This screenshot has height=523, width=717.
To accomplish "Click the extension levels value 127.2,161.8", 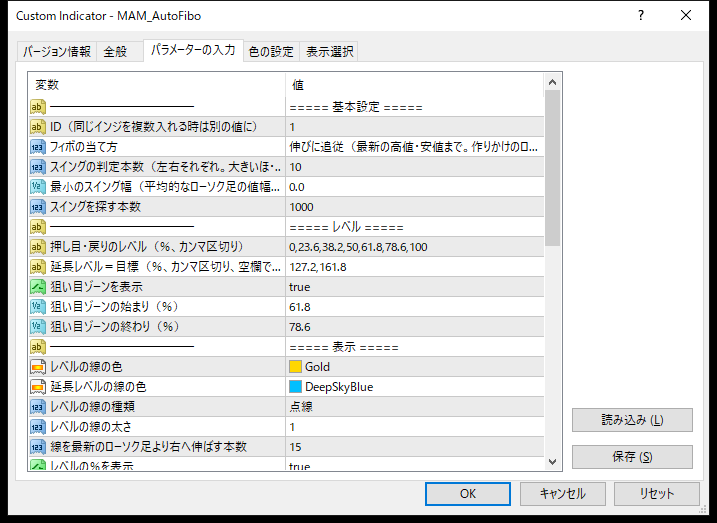I will coord(415,267).
